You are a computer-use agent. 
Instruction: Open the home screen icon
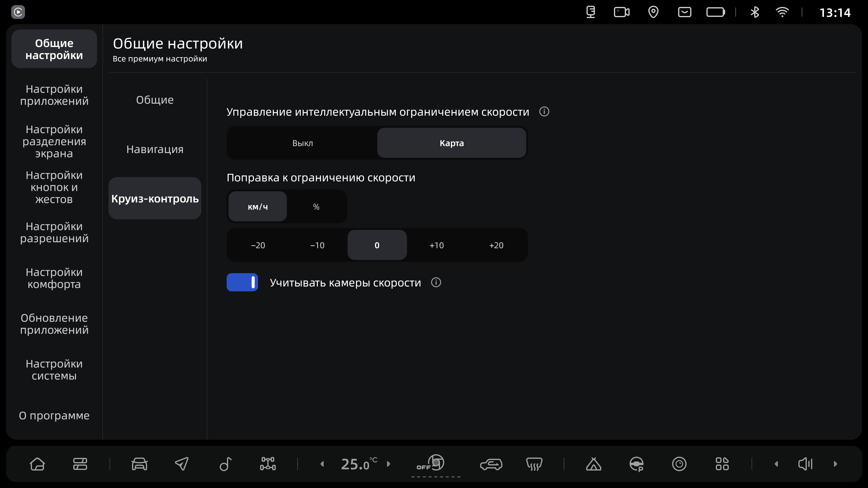(37, 464)
